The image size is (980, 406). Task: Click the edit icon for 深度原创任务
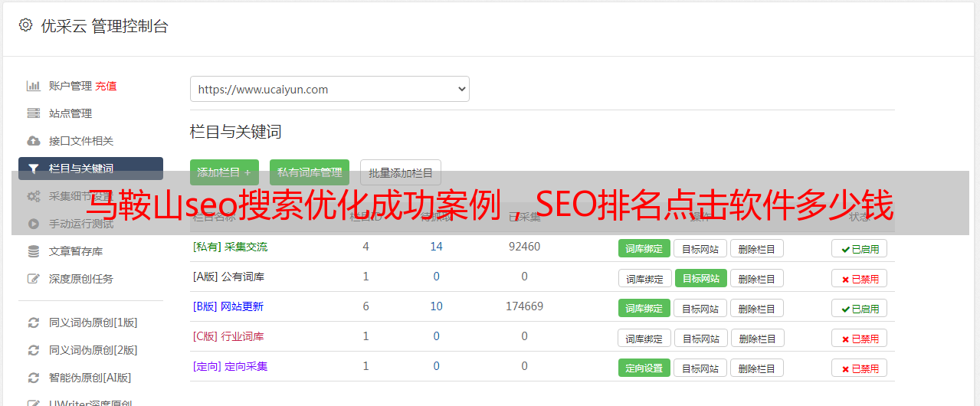pyautogui.click(x=33, y=279)
